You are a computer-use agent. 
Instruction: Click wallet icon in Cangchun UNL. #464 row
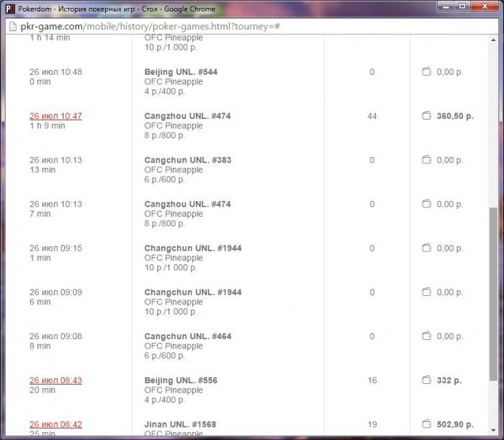click(x=426, y=336)
